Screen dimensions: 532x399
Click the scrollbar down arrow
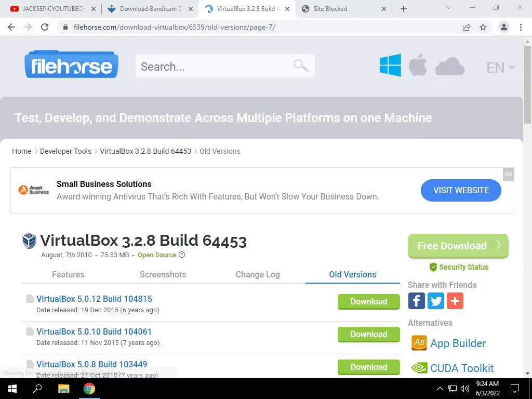coord(527,374)
